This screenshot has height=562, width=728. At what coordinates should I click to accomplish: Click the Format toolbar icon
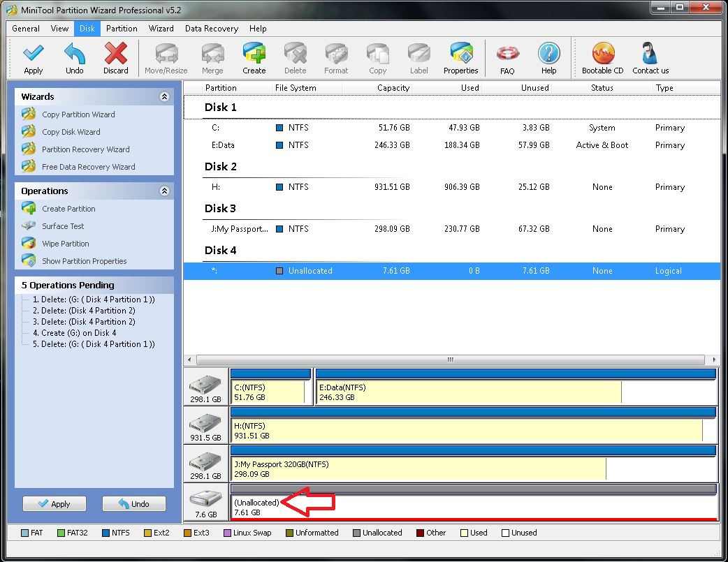point(336,53)
